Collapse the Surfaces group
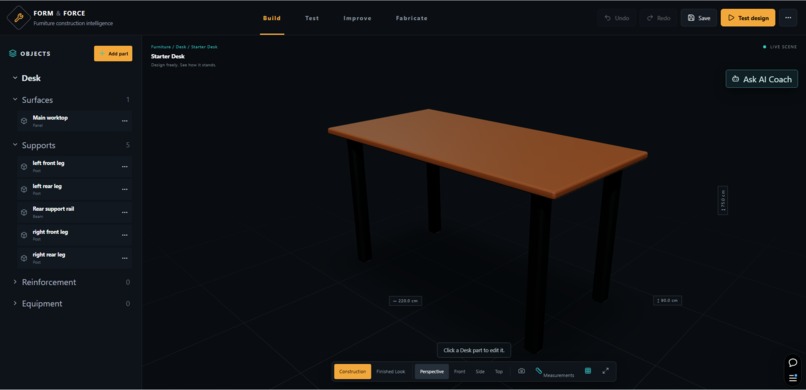Image resolution: width=806 pixels, height=390 pixels. coord(15,100)
